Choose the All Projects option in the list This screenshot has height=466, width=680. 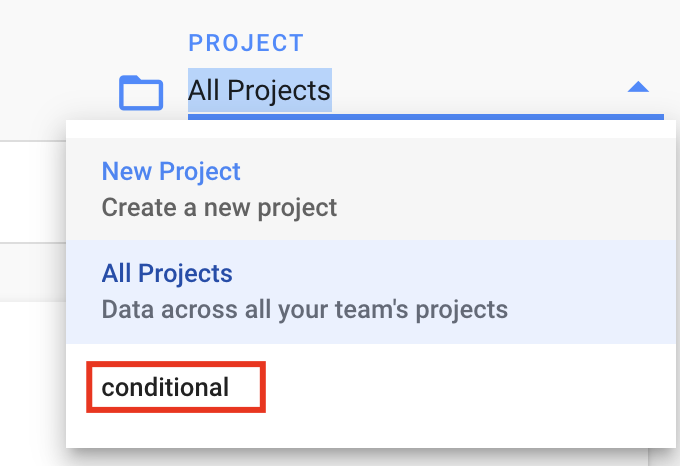(167, 273)
